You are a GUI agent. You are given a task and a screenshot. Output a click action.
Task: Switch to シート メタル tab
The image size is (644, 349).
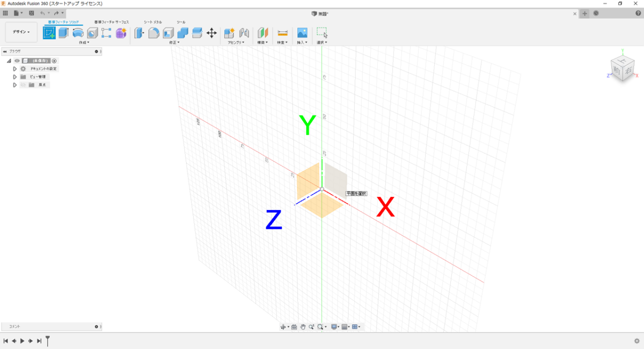pyautogui.click(x=152, y=22)
